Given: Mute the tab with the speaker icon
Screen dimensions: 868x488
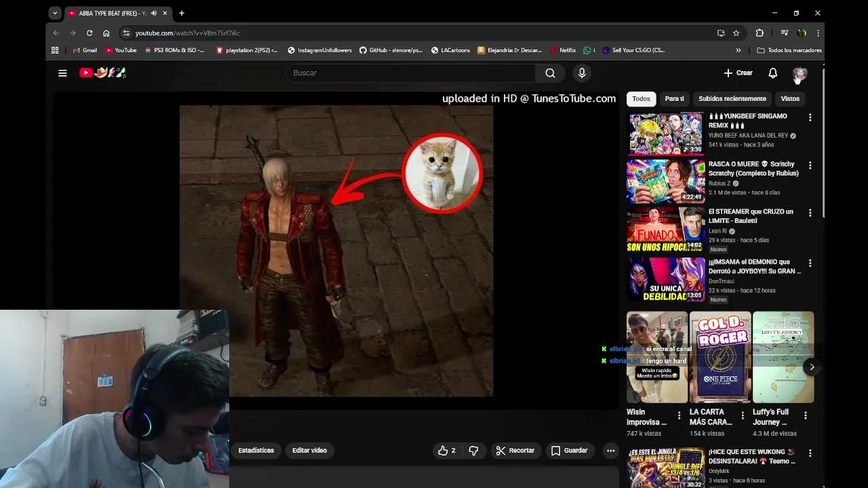Looking at the screenshot, I should coord(154,13).
